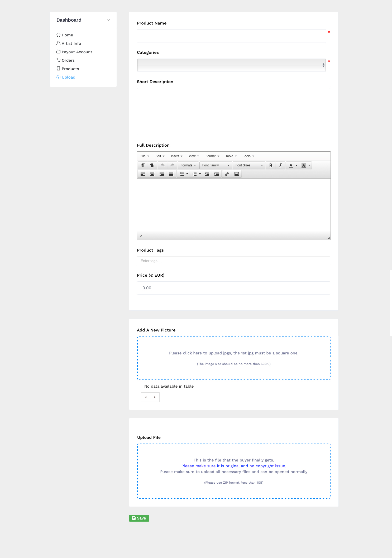Insert link with chain icon
This screenshot has height=558, width=392.
click(x=227, y=174)
